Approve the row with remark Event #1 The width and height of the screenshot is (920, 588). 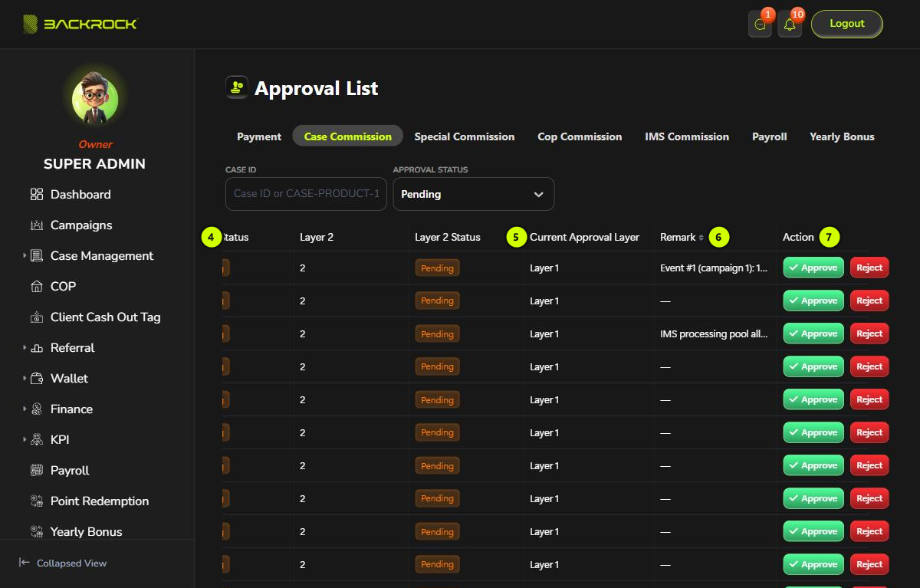click(813, 268)
